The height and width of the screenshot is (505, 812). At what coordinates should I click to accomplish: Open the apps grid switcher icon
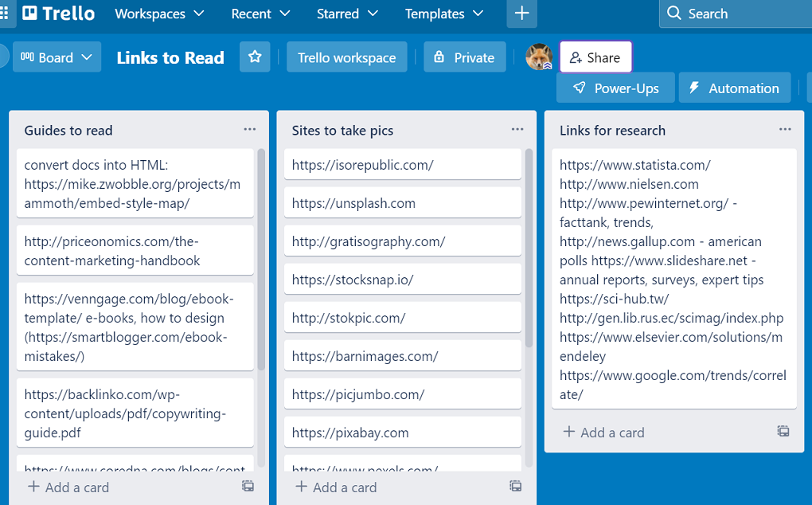click(4, 14)
